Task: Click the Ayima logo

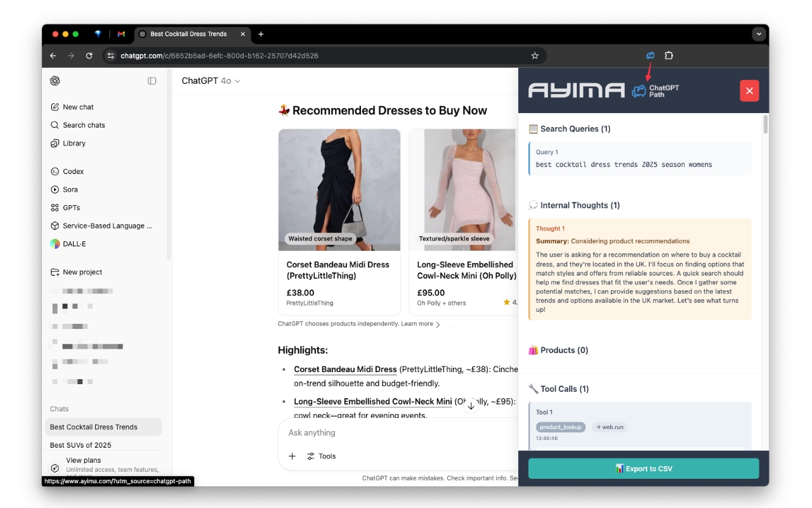Action: [576, 91]
